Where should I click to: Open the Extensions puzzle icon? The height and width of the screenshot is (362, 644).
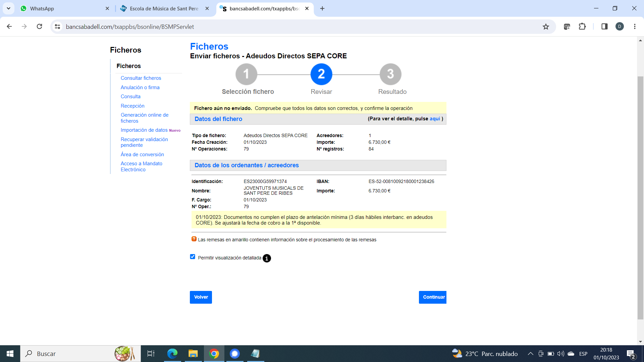[582, 26]
